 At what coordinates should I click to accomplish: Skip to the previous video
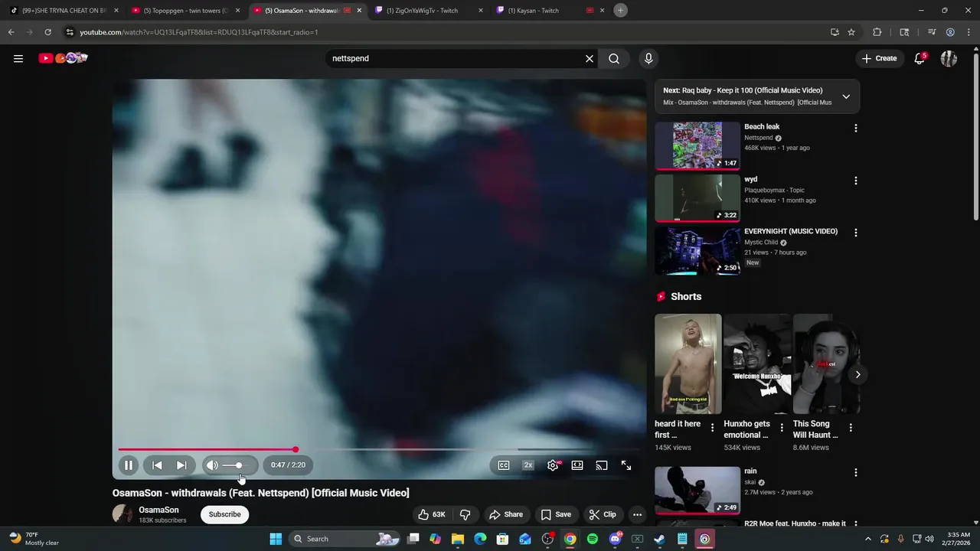157,465
